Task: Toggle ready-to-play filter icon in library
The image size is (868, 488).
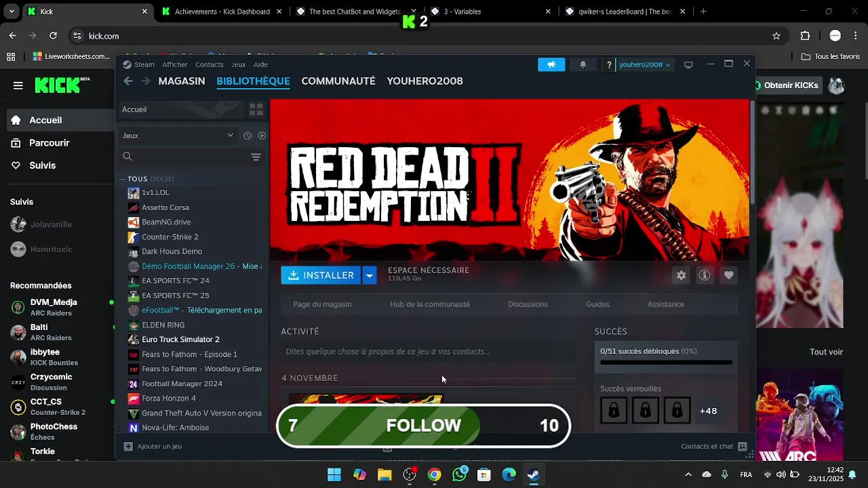Action: 262,136
